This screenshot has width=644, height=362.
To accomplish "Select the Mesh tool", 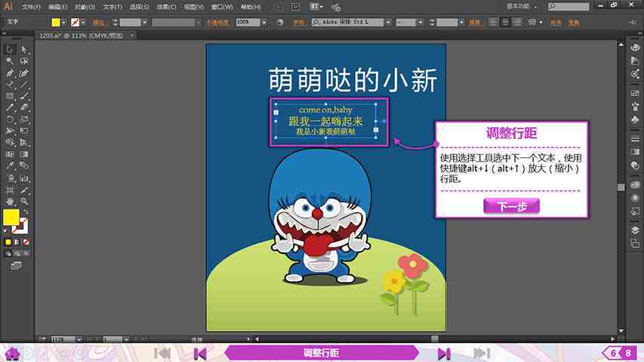I will (10, 154).
